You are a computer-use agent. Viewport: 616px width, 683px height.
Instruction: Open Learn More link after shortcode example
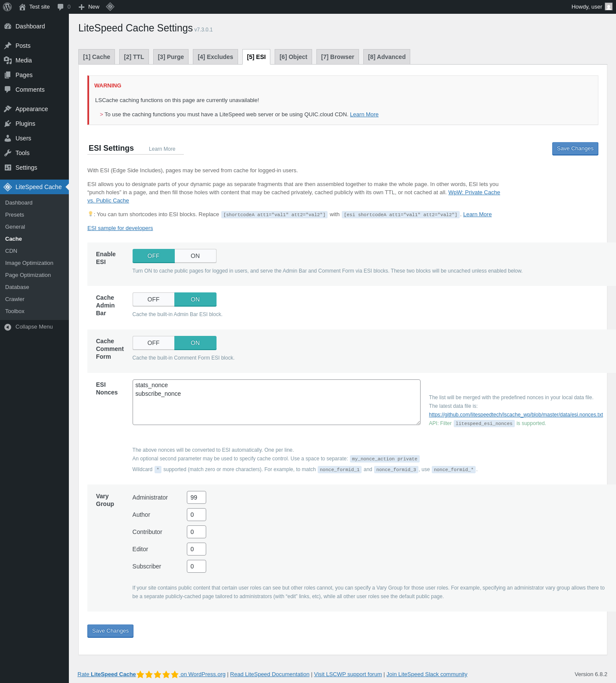[x=477, y=214]
